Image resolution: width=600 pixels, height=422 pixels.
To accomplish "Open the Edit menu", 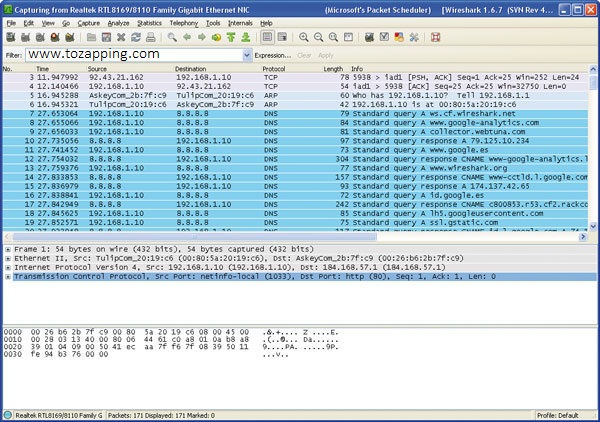I will click(28, 23).
